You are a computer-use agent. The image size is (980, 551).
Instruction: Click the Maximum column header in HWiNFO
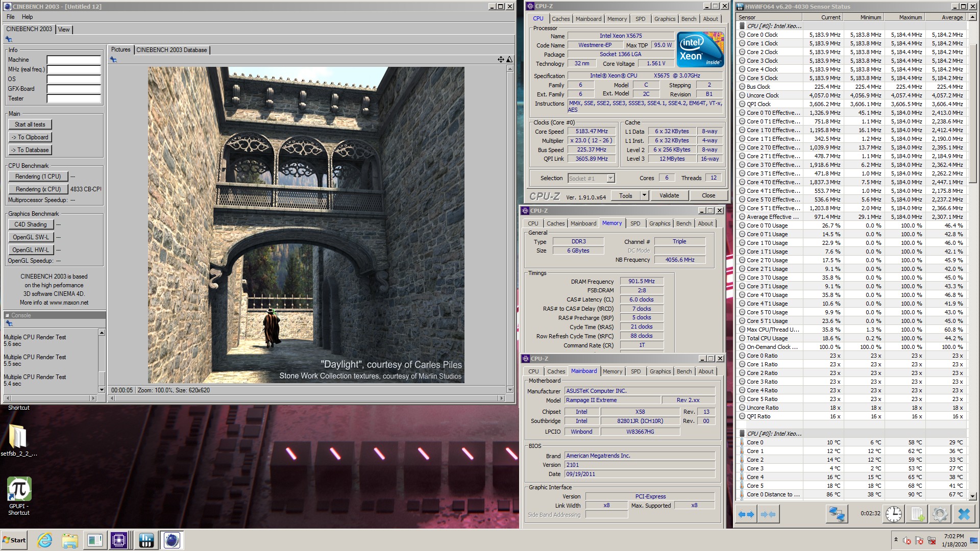[x=904, y=17]
